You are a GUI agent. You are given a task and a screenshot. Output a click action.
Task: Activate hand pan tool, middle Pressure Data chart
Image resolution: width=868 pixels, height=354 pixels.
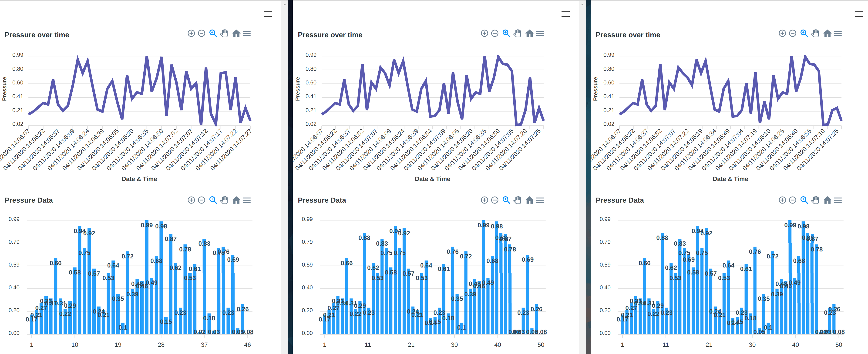click(x=517, y=200)
